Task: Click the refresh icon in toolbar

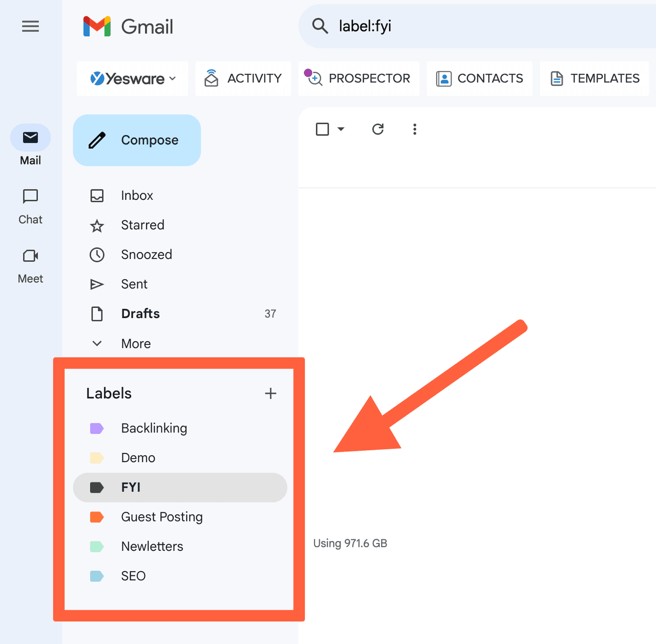Action: 378,129
